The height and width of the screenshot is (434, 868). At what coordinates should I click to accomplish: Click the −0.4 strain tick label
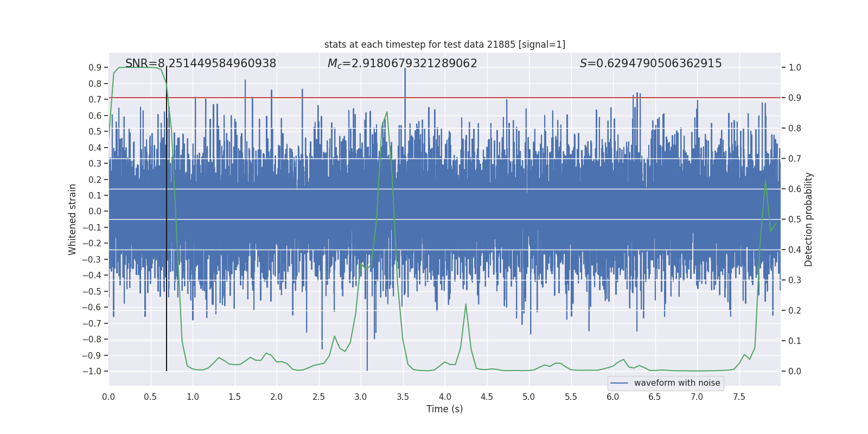92,276
